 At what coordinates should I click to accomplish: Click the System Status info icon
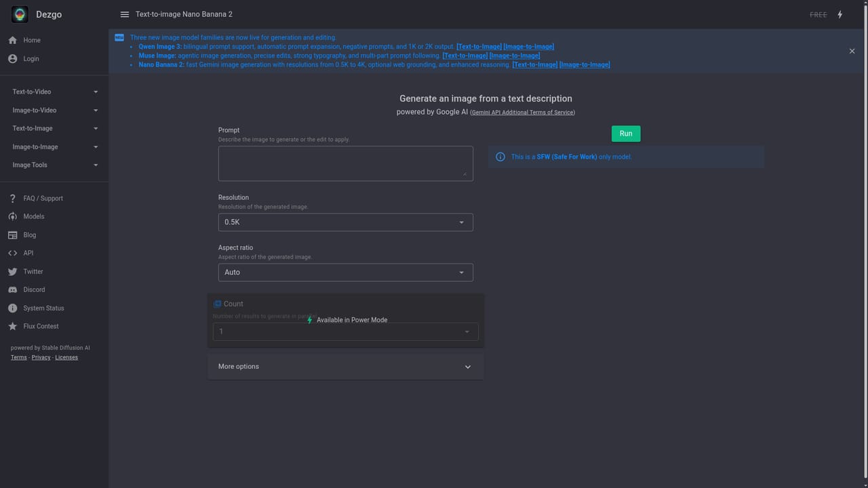pos(12,308)
